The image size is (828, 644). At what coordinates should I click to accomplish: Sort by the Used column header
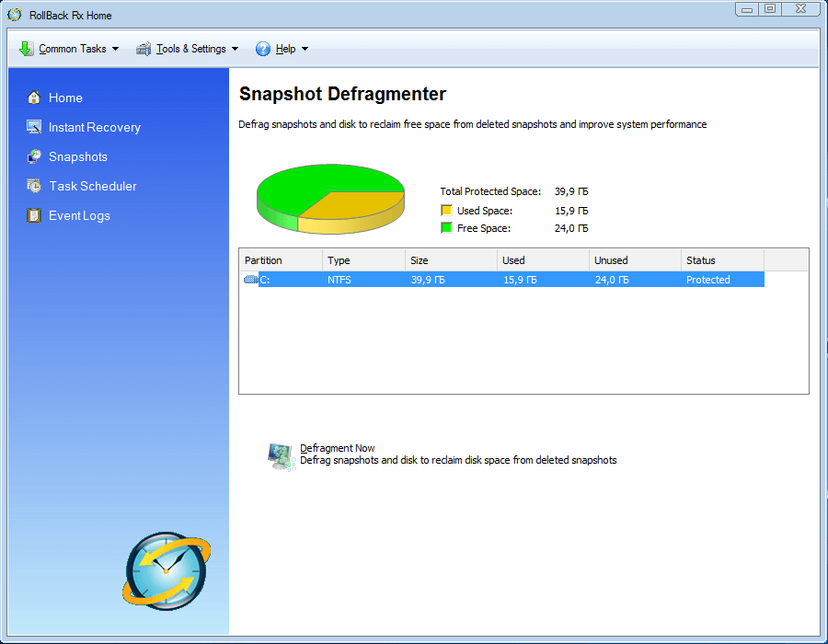click(x=543, y=260)
